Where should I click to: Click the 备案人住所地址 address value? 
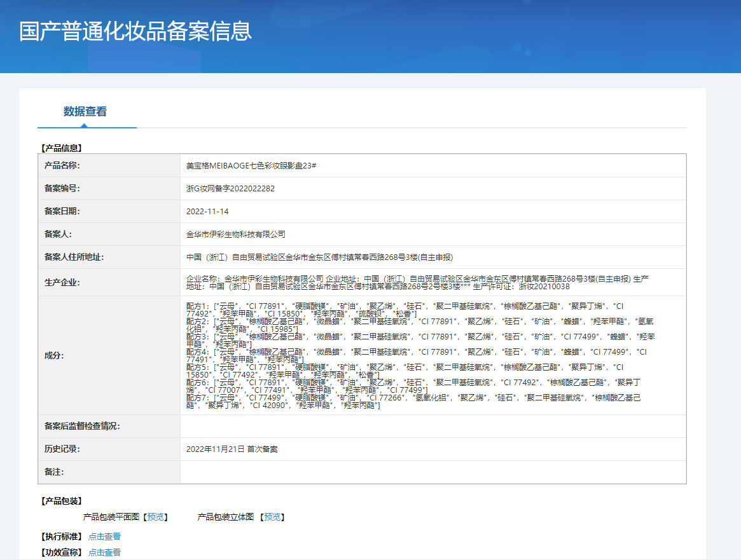[319, 257]
